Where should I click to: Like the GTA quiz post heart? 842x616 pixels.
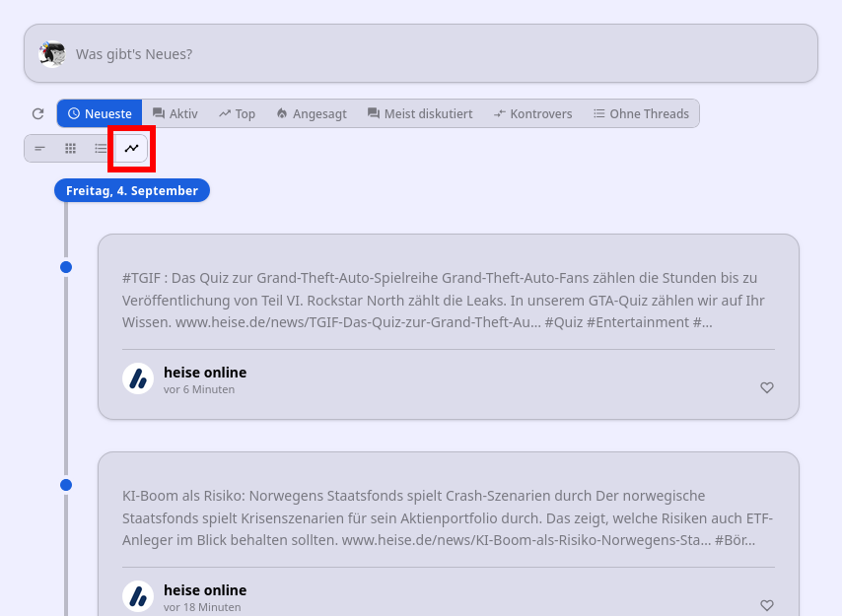pyautogui.click(x=767, y=387)
